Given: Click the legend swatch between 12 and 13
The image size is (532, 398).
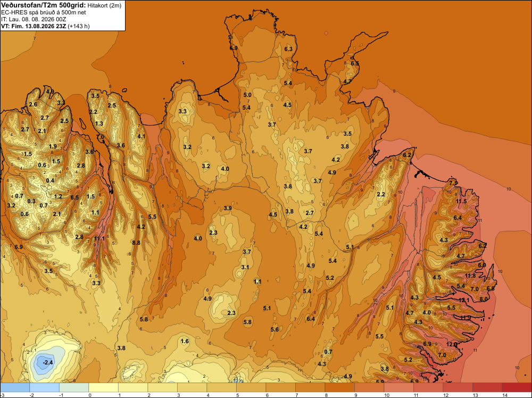Looking at the screenshot, I should click(x=458, y=387).
